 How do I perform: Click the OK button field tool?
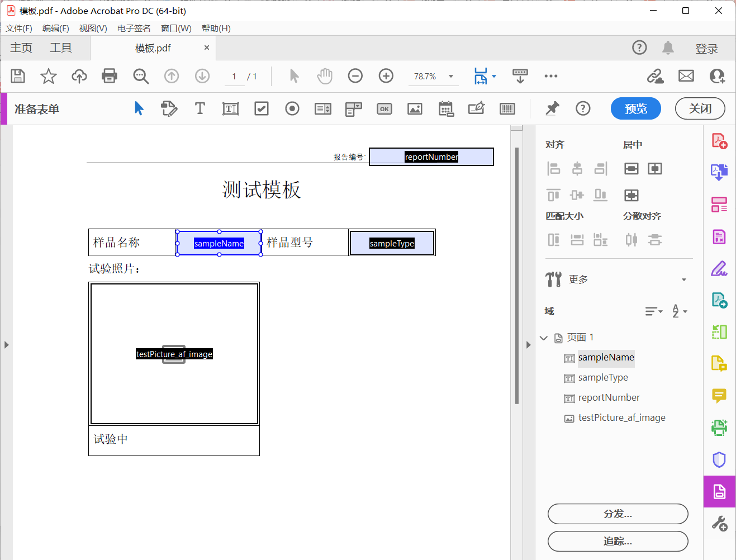pos(384,108)
